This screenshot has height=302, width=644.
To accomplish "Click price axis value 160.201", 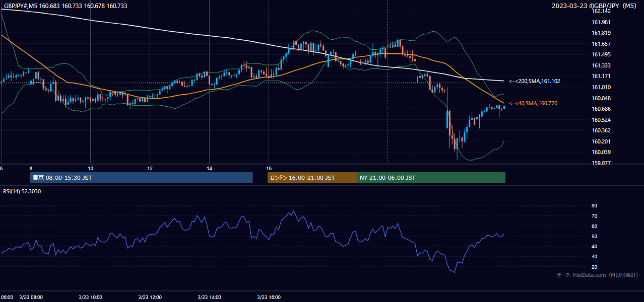I will [601, 141].
